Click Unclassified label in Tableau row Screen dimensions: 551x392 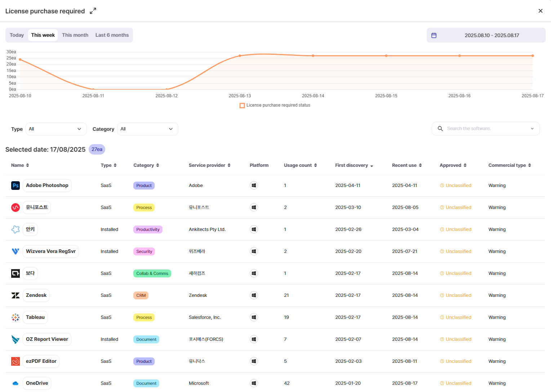coord(458,317)
